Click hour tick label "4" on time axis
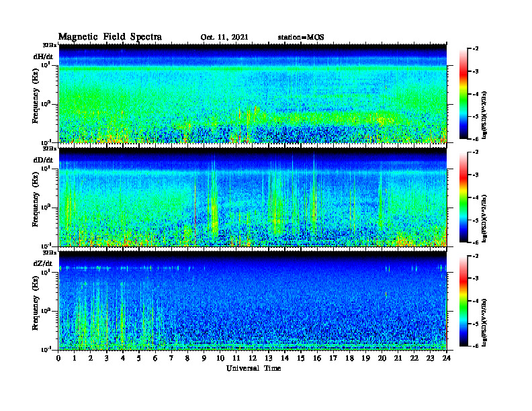 point(123,359)
